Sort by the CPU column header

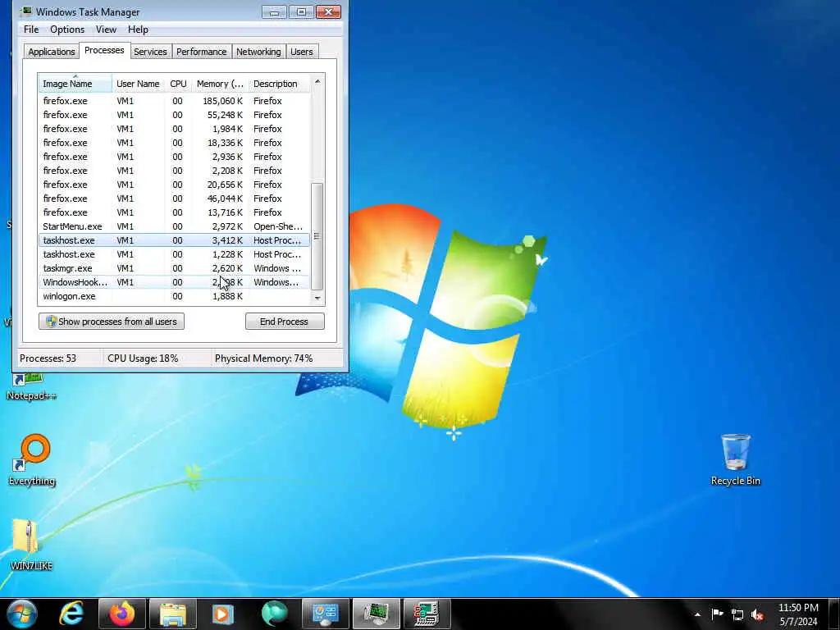pos(178,84)
